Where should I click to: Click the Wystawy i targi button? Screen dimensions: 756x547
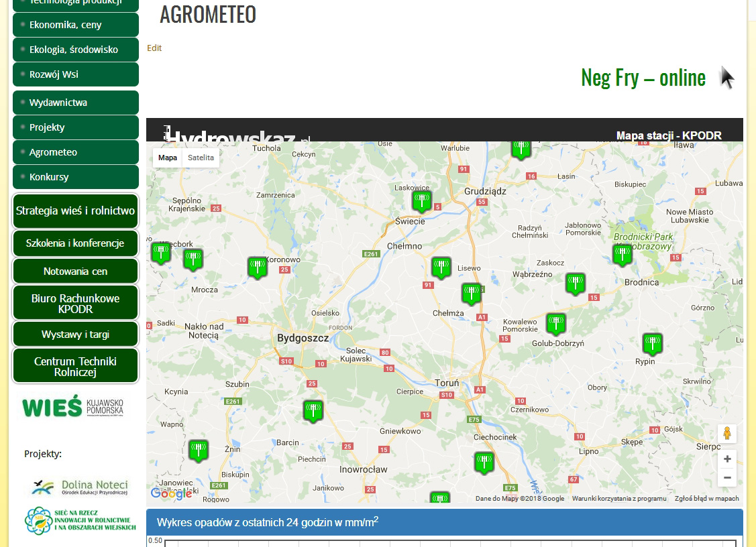coord(75,334)
